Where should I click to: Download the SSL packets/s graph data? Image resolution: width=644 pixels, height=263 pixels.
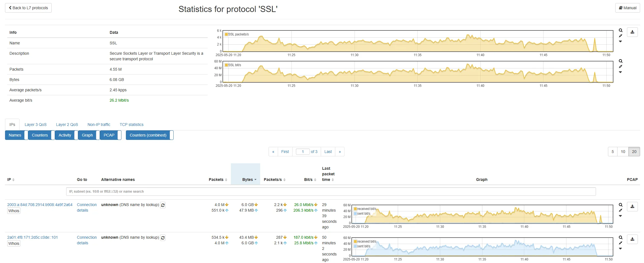[x=632, y=32]
